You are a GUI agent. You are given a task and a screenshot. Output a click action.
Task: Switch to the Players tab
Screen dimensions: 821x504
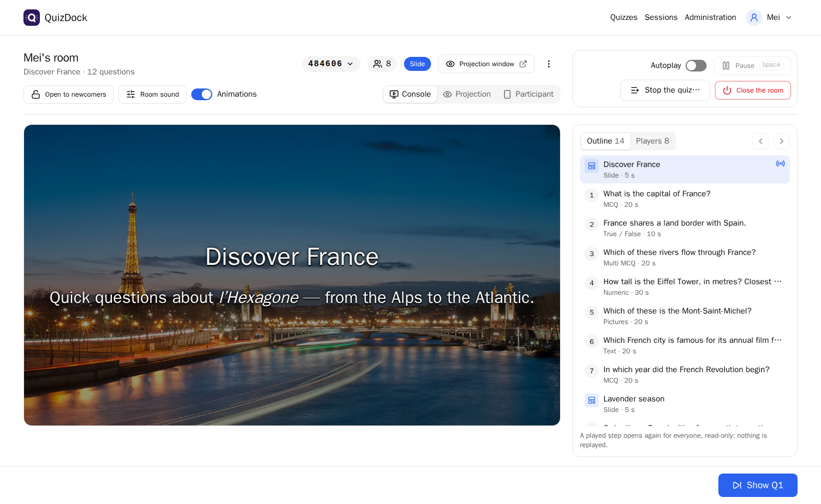[x=653, y=141]
